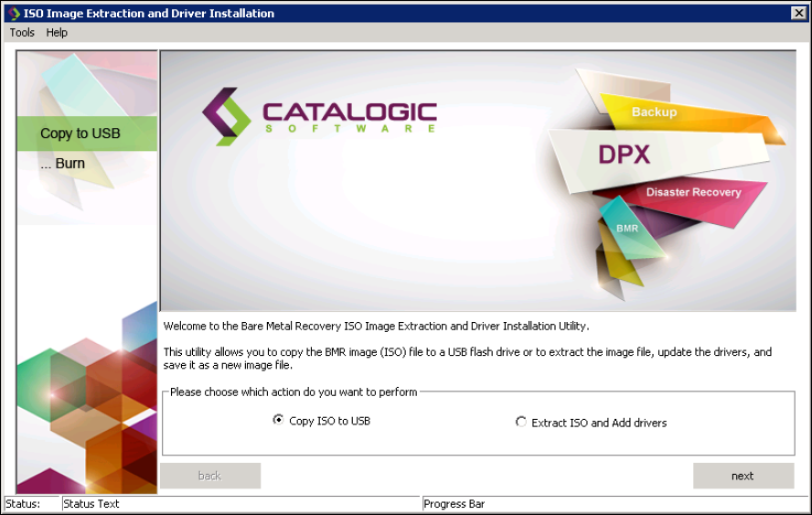
Task: Open the Tools menu
Action: click(x=22, y=33)
